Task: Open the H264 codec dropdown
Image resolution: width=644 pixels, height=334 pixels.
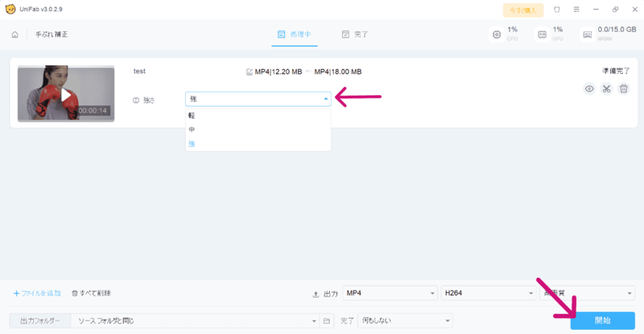Action: point(489,294)
